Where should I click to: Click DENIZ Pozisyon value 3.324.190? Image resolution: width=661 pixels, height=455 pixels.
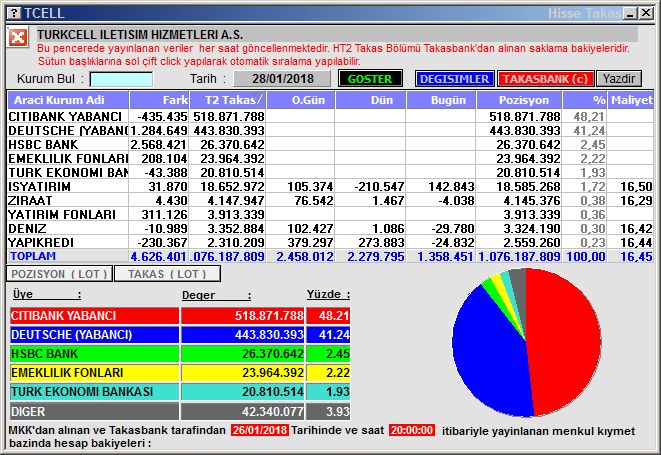tap(532, 228)
